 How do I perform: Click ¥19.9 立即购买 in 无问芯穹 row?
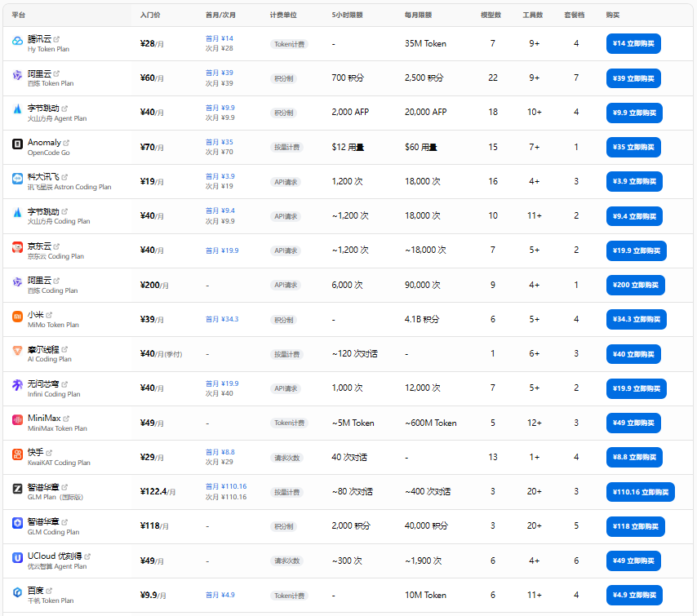[637, 388]
